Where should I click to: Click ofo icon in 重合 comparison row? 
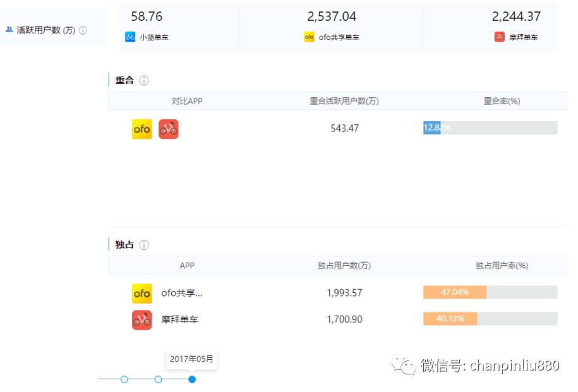coord(142,129)
